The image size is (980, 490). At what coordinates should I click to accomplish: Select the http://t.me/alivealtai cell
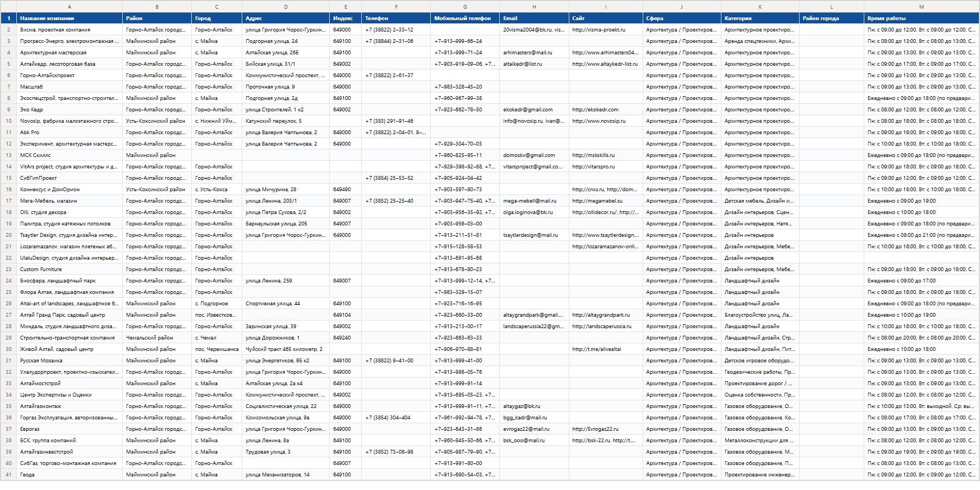pos(606,349)
